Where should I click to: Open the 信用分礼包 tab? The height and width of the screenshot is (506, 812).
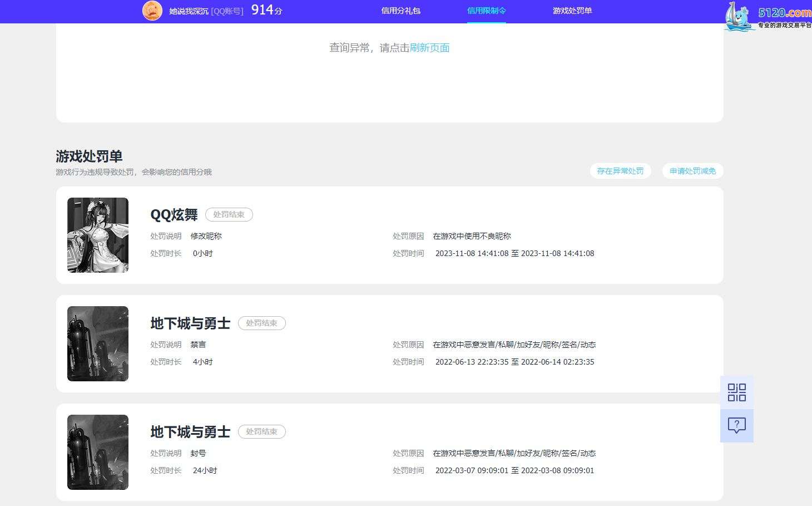(400, 11)
